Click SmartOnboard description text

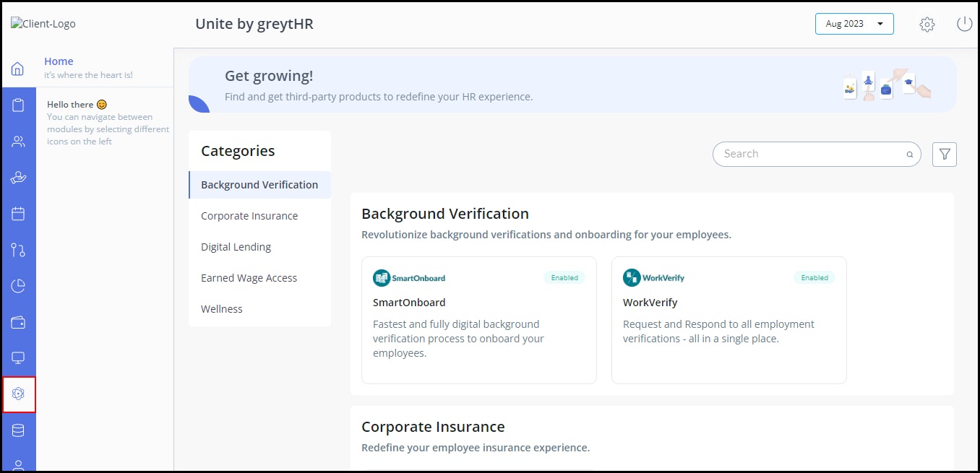[458, 339]
